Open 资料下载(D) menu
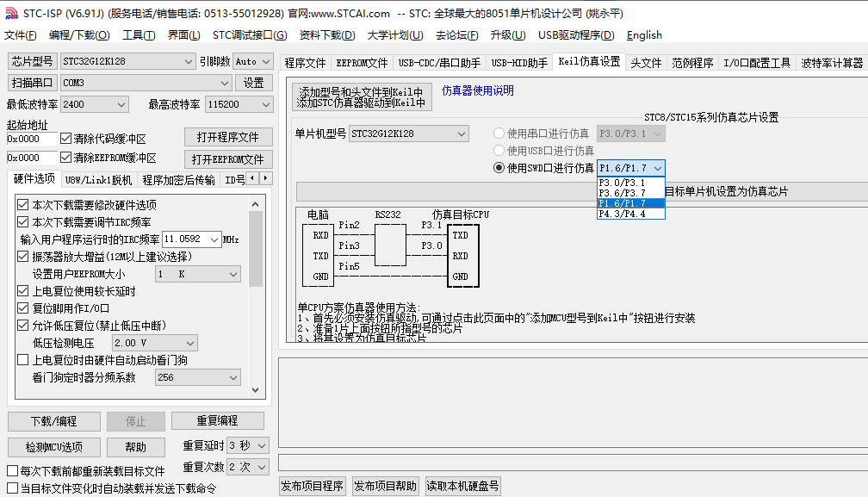This screenshot has width=868, height=497. (x=327, y=35)
